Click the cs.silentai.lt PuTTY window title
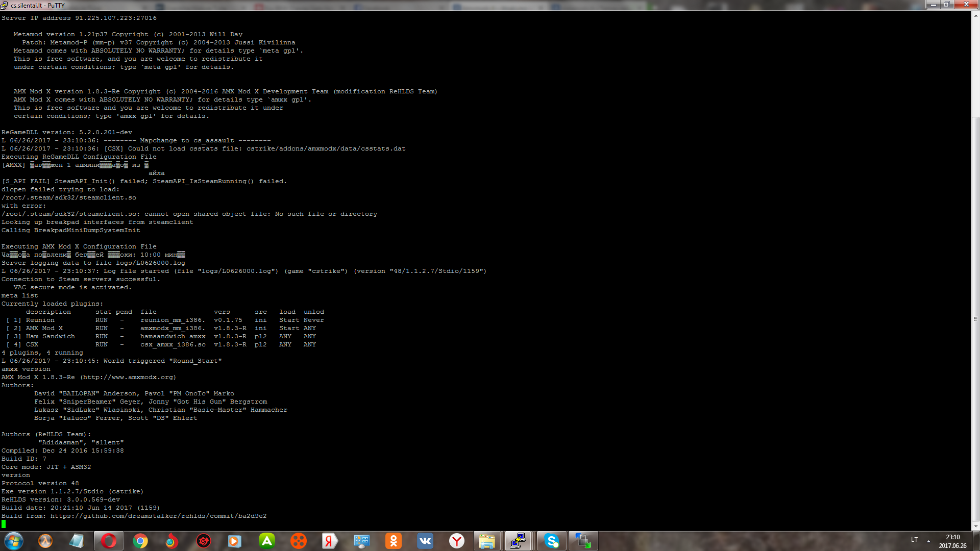Screen dimensions: 980x551 pyautogui.click(x=38, y=5)
